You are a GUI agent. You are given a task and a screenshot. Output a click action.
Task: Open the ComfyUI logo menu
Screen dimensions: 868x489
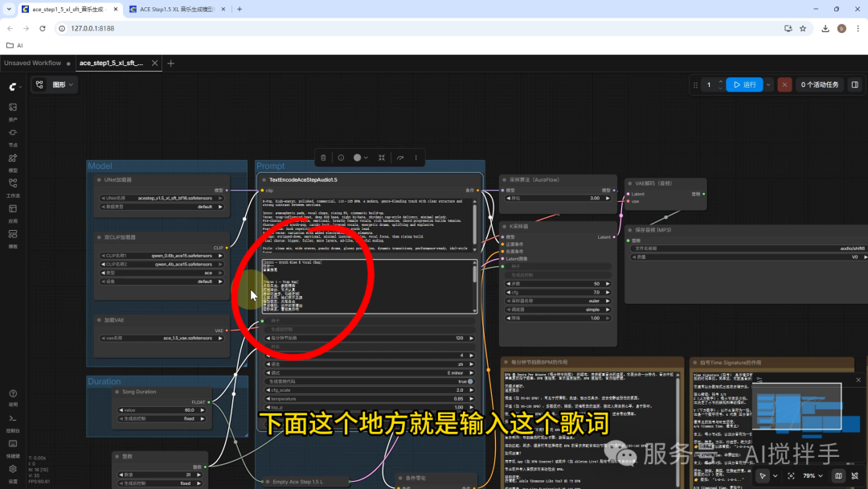coord(14,86)
